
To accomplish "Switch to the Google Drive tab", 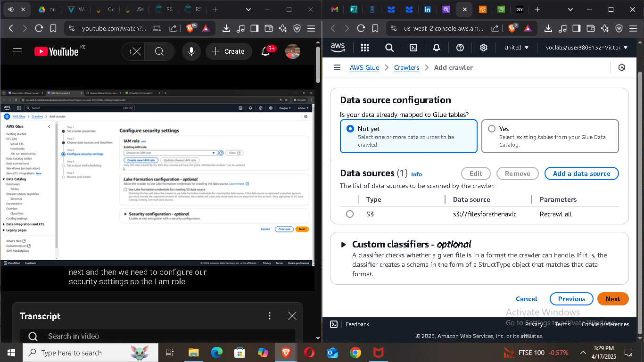I will [x=47, y=9].
